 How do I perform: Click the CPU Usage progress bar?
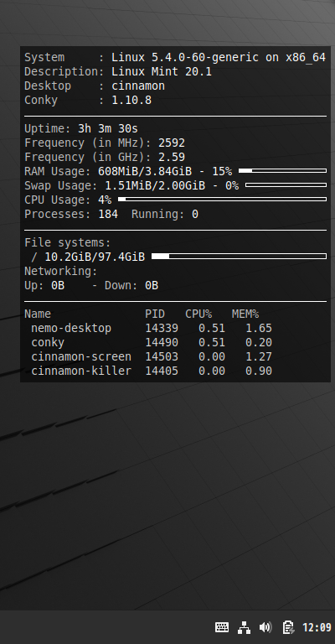[x=222, y=200]
